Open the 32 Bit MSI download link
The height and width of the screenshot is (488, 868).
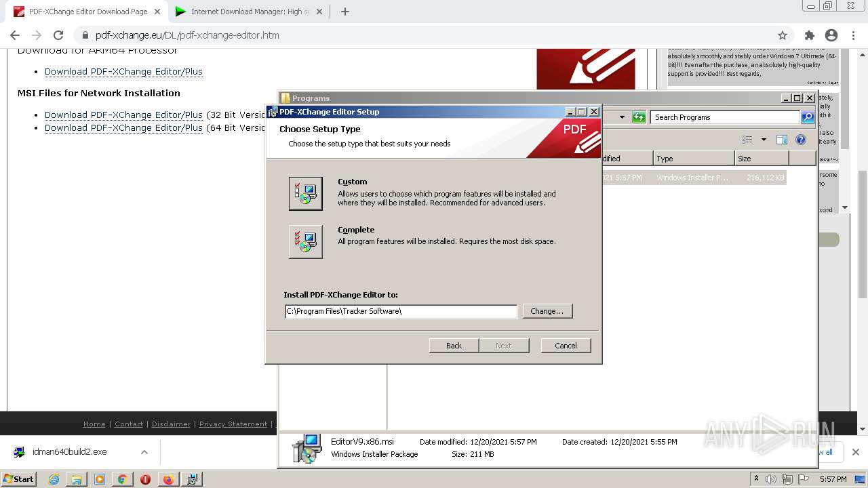(x=123, y=115)
